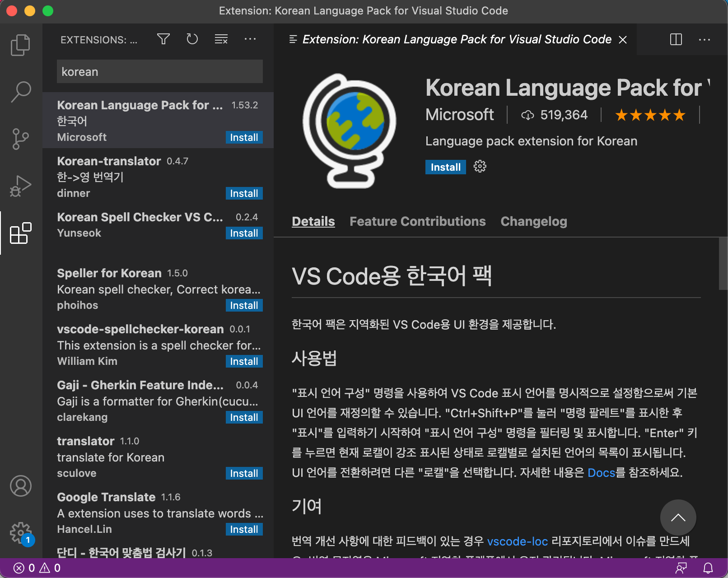This screenshot has height=578, width=728.
Task: Focus the extensions search field containing korean
Action: tap(160, 71)
